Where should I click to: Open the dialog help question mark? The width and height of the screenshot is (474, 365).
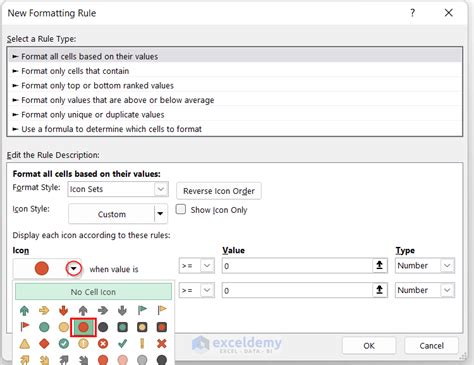click(413, 13)
